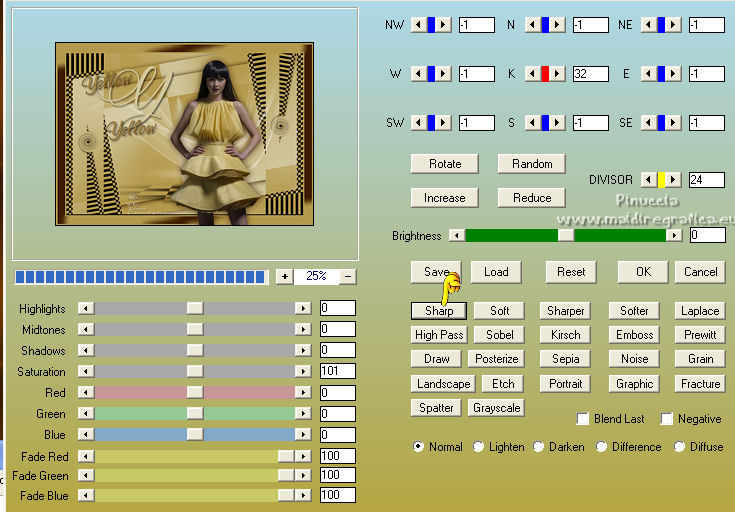The image size is (735, 512).
Task: Click the Increase button
Action: click(445, 198)
